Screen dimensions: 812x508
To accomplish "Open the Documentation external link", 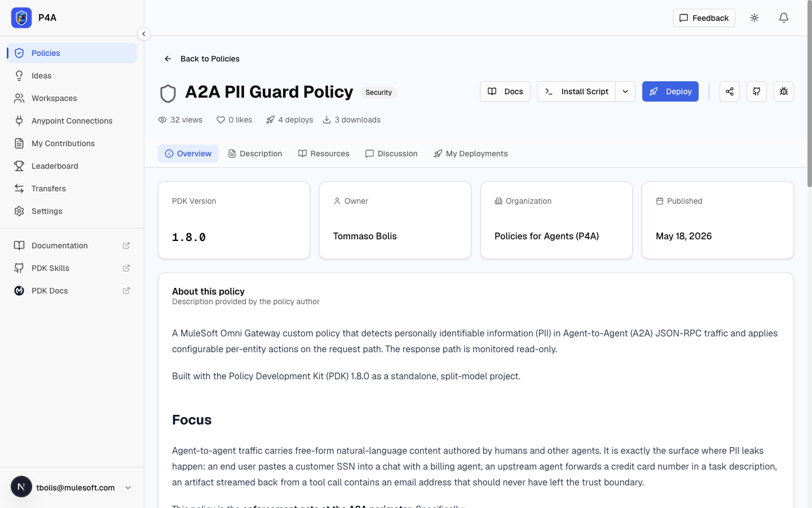I will tap(72, 246).
